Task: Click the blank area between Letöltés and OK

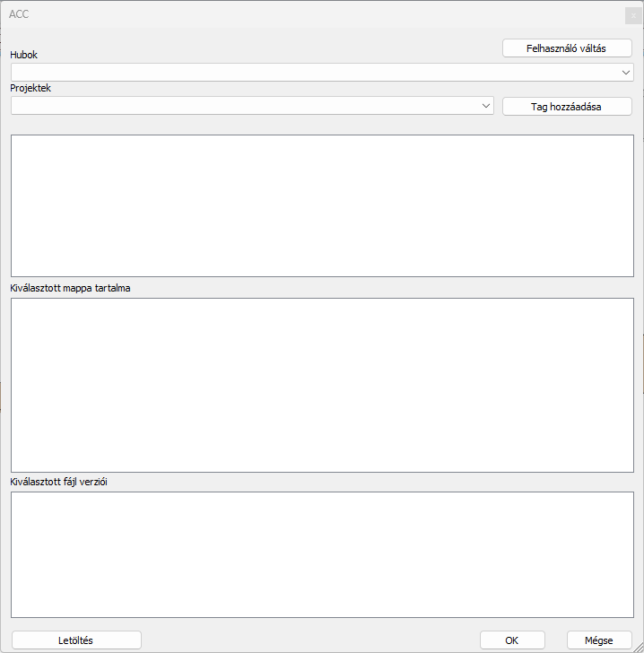Action: tap(309, 640)
